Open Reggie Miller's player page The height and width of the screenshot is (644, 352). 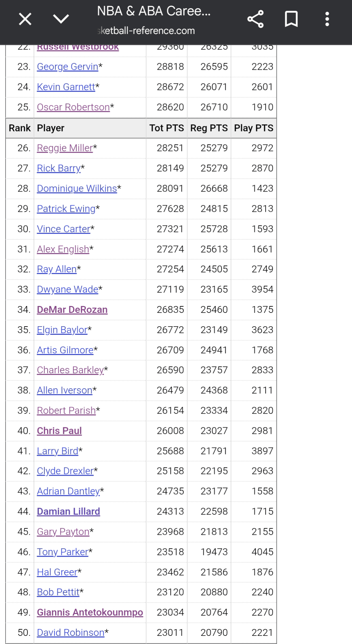click(65, 148)
